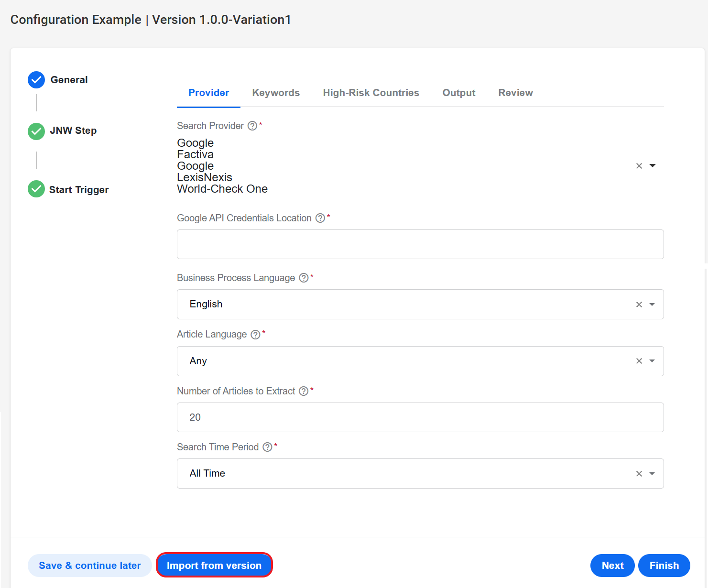Open the High-Risk Countries tab

tap(371, 93)
